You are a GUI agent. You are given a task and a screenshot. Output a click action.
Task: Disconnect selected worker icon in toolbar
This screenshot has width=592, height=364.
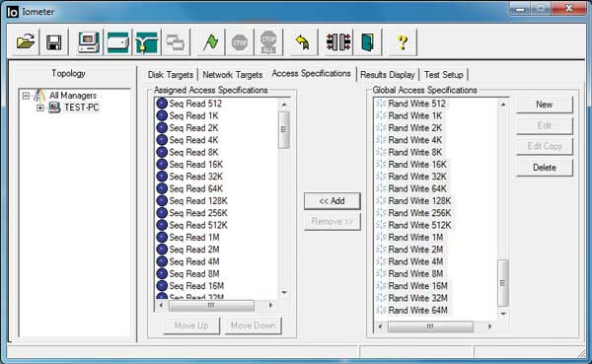338,41
